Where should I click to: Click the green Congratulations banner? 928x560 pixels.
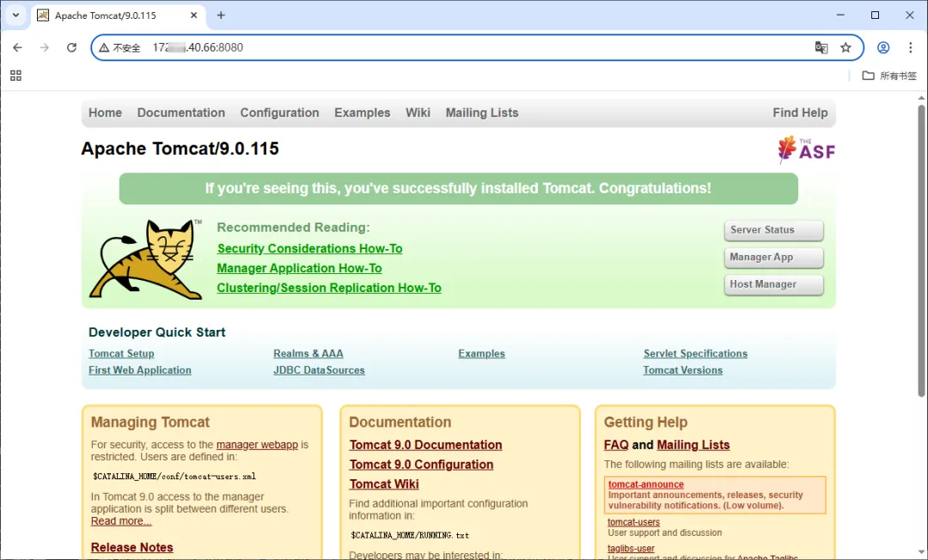pyautogui.click(x=458, y=189)
